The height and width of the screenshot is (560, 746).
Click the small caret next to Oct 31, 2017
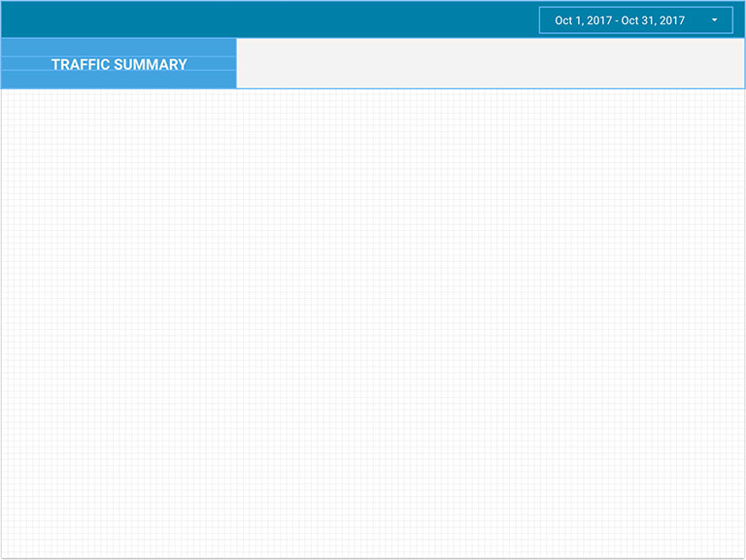coord(714,20)
